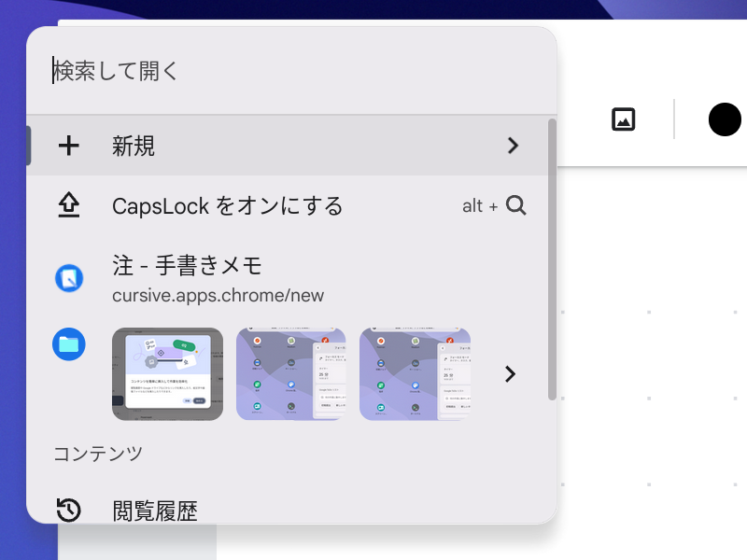
Task: Click the plus icon beside 新規
Action: coord(69,146)
